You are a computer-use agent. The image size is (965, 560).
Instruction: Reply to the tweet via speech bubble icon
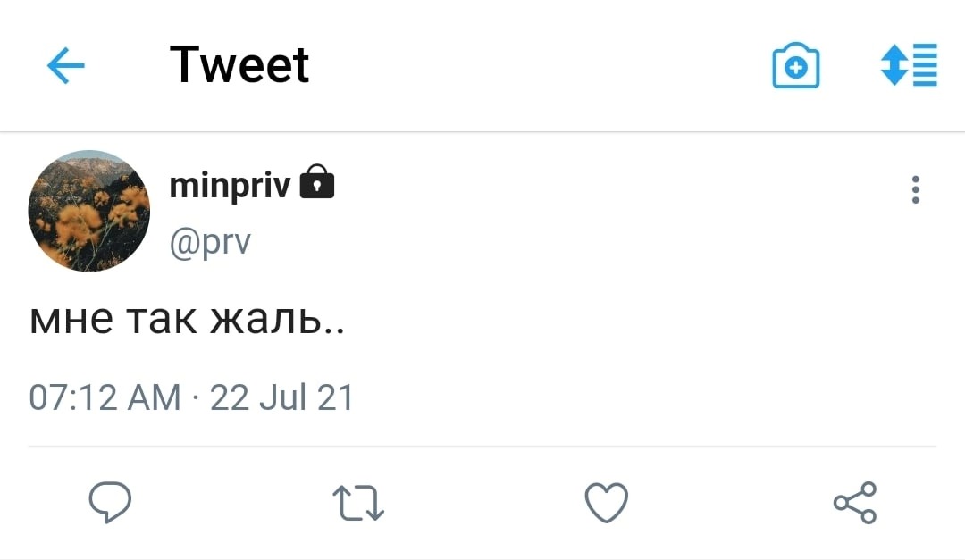coord(110,503)
